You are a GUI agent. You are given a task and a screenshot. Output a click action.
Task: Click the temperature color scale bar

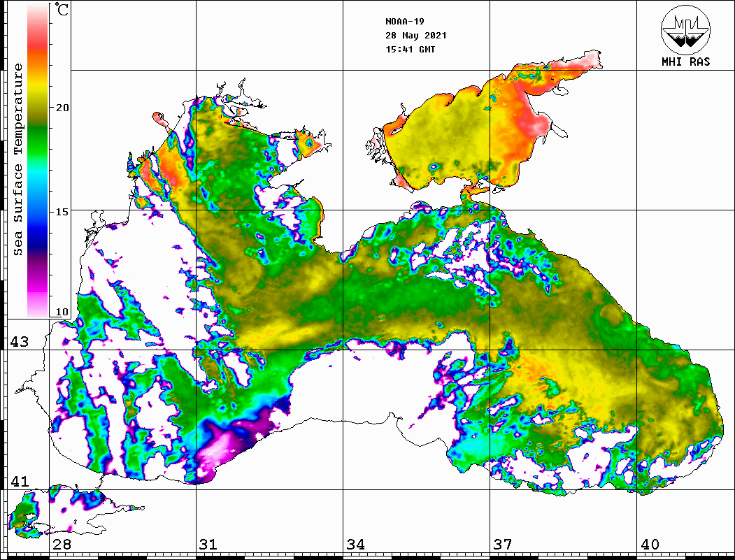click(38, 161)
